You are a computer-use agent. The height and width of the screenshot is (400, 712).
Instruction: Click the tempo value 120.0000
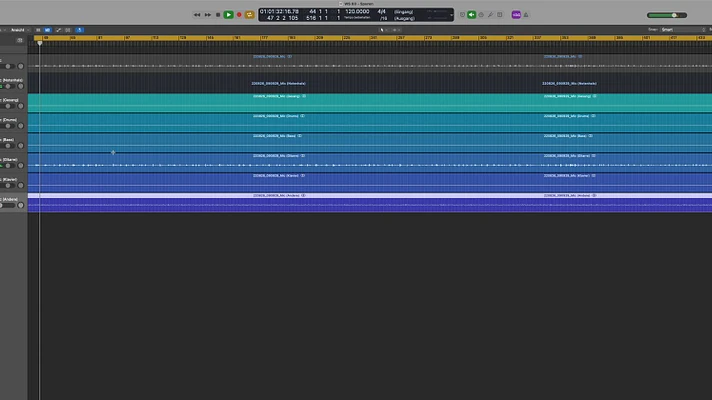pyautogui.click(x=357, y=11)
